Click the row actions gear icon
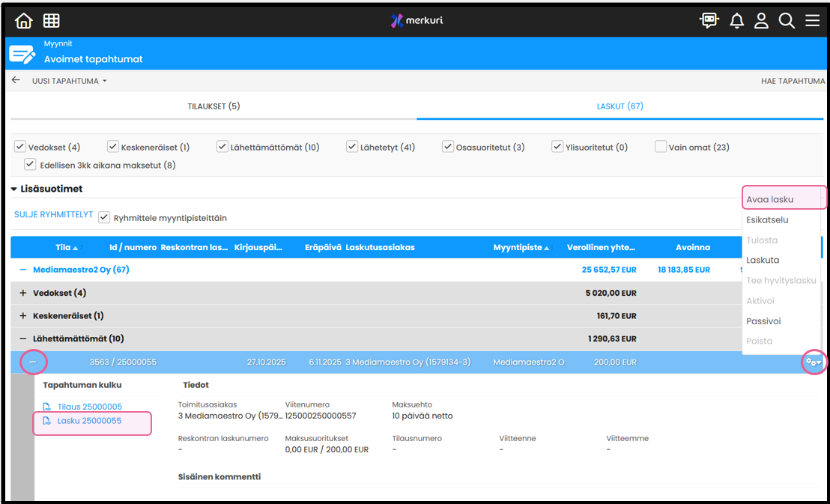Image resolution: width=830 pixels, height=504 pixels. (813, 362)
